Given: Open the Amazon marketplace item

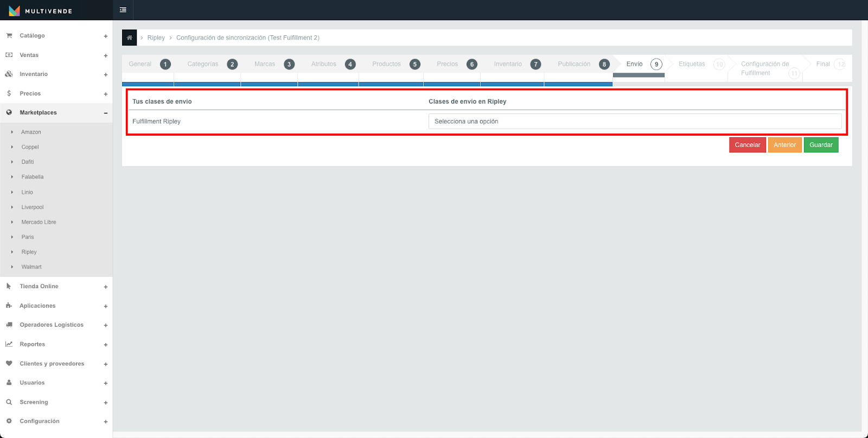Looking at the screenshot, I should pyautogui.click(x=31, y=132).
